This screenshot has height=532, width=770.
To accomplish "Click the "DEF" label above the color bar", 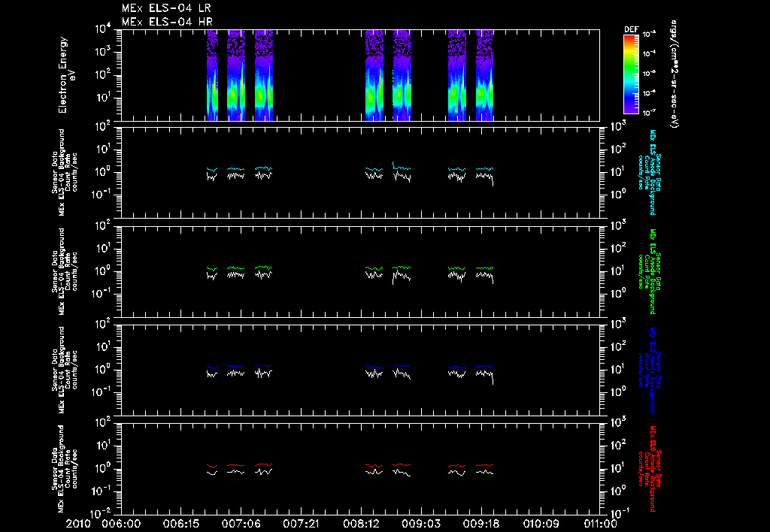I will click(631, 29).
